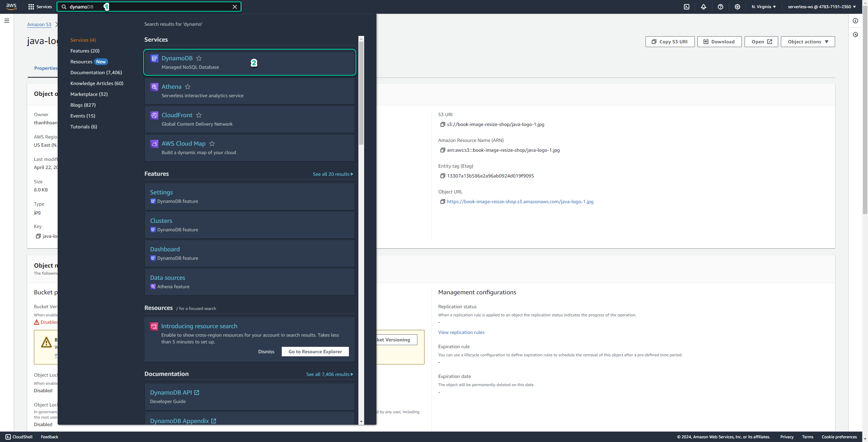Viewport: 868px width, 442px height.
Task: Open the Dashboard DynamoDB feature
Action: coord(250,253)
